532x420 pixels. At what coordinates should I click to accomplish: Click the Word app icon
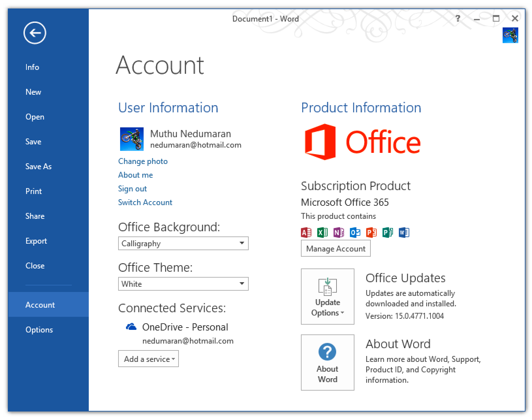click(x=404, y=232)
